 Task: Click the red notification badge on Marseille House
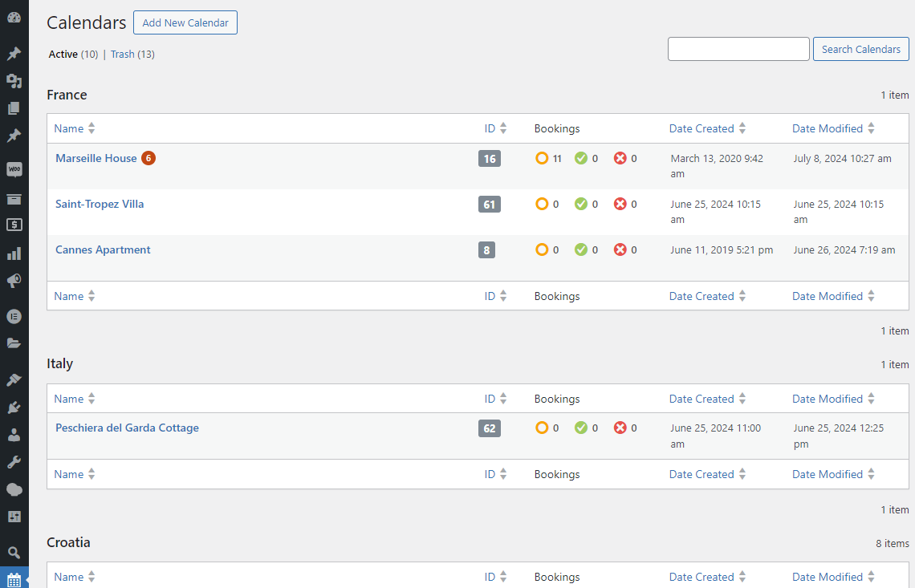[x=148, y=158]
